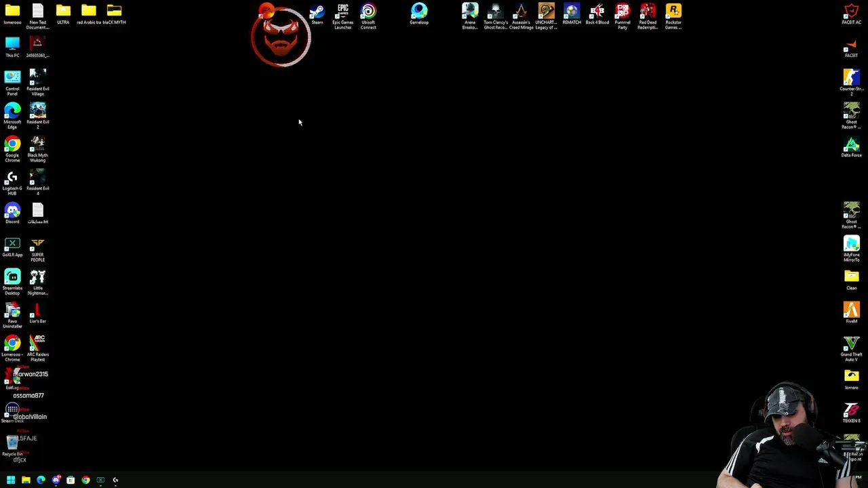Select the red Arabic folder

89,14
